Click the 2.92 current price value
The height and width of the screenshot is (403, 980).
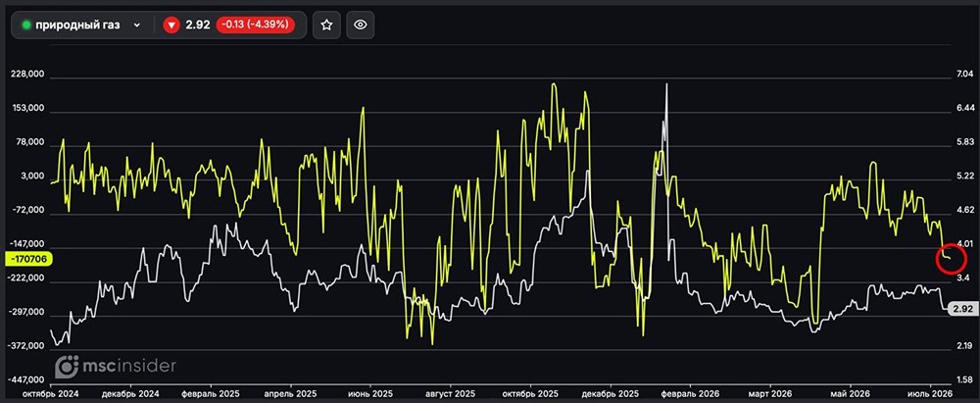(198, 25)
